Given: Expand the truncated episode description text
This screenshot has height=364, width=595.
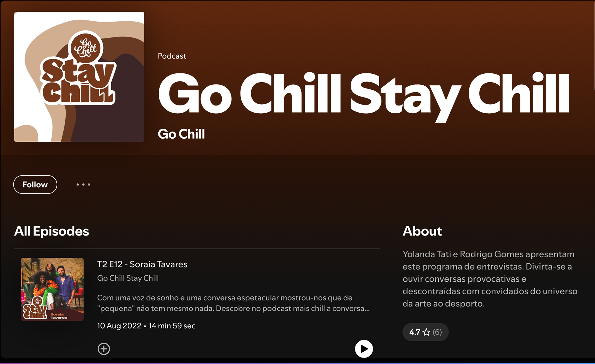Looking at the screenshot, I should pyautogui.click(x=233, y=303).
